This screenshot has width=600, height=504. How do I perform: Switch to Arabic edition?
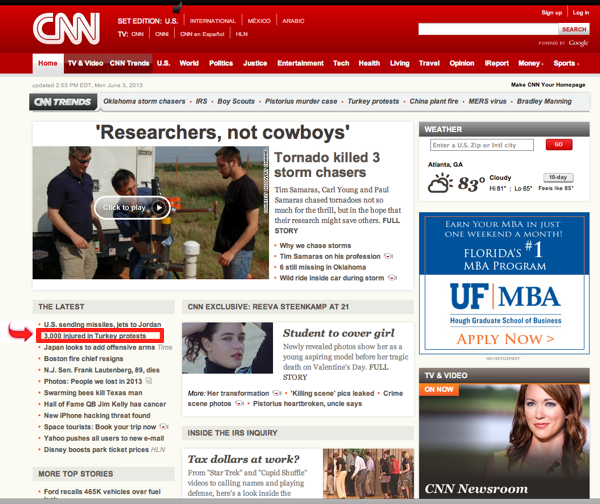pyautogui.click(x=293, y=21)
